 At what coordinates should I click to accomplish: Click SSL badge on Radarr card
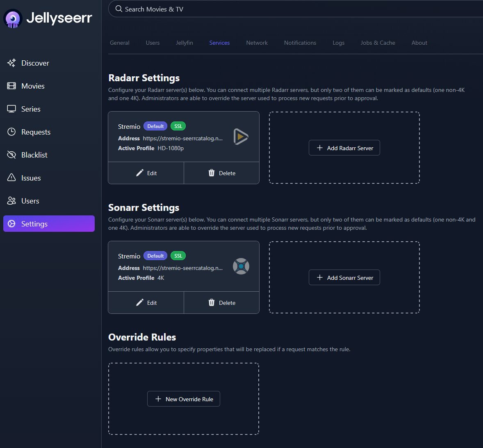coord(178,126)
